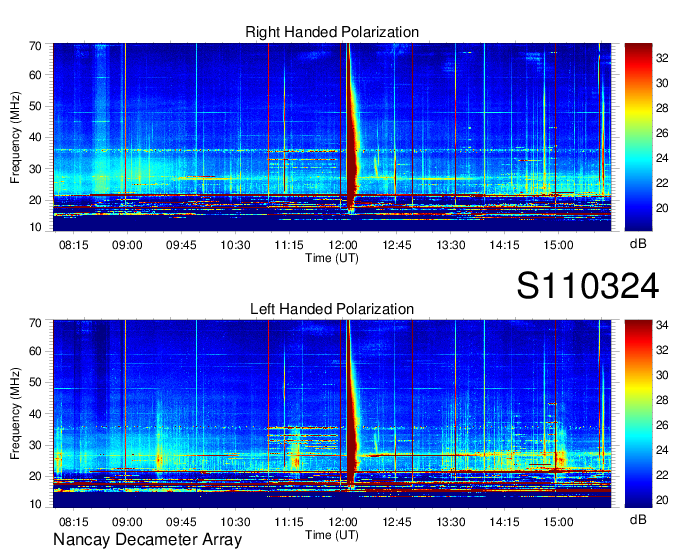The width and height of the screenshot is (680, 552).
Task: Click the 12:00 tick under the bottom plot
Action: [x=343, y=522]
